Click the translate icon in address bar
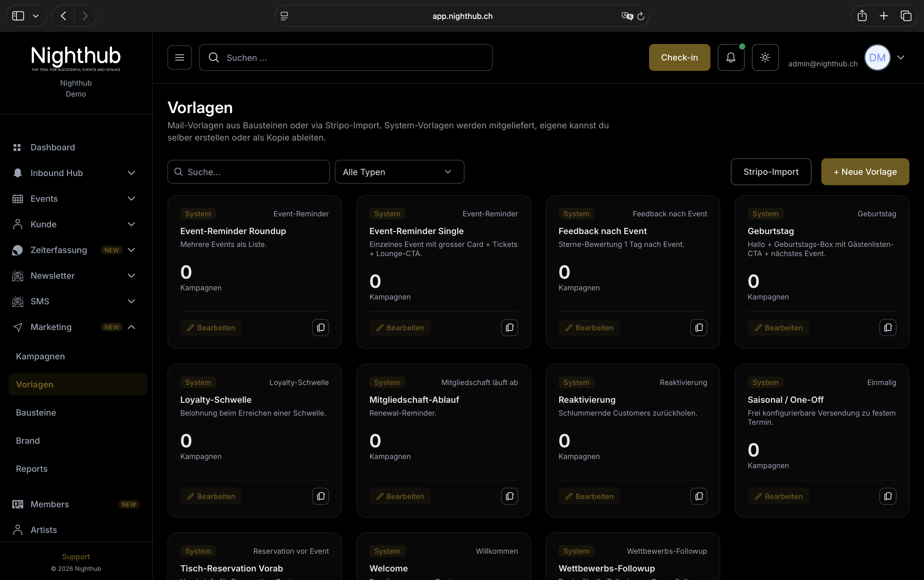Viewport: 924px width, 580px height. [627, 16]
